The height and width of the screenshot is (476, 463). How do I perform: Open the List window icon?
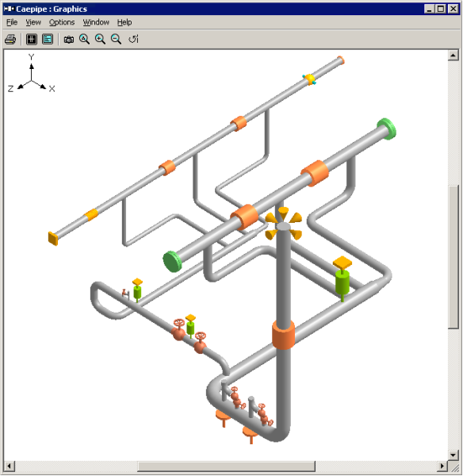[x=48, y=39]
